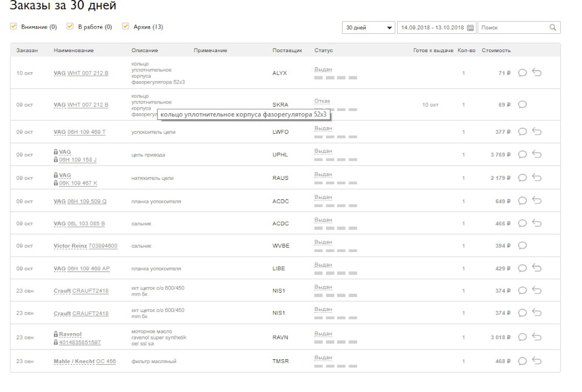Click the Статус column header
Image resolution: width=582 pixels, height=392 pixels.
(323, 50)
